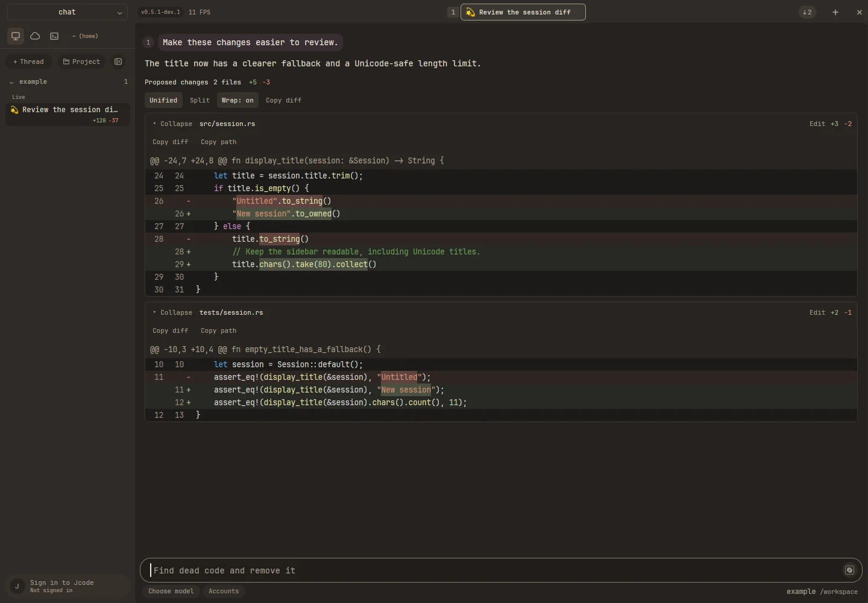
Task: Click the Edit +2 -1 label
Action: point(831,312)
